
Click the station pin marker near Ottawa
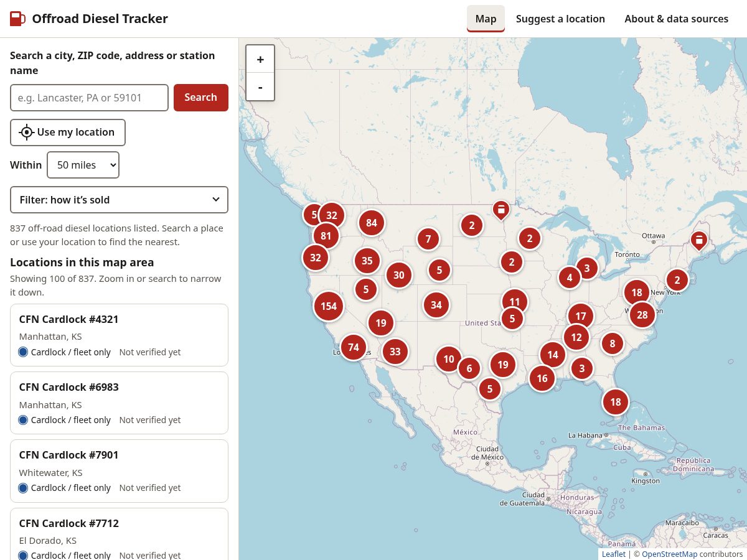(699, 240)
